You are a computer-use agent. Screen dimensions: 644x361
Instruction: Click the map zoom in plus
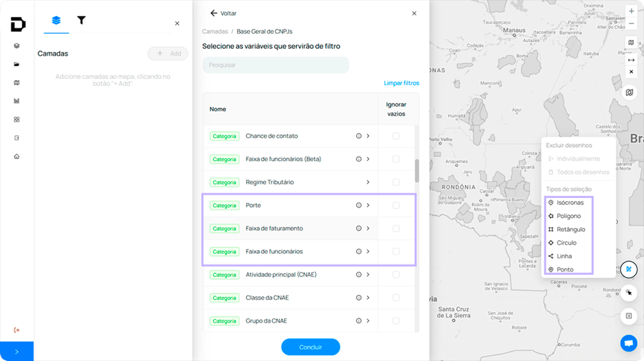[x=631, y=11]
